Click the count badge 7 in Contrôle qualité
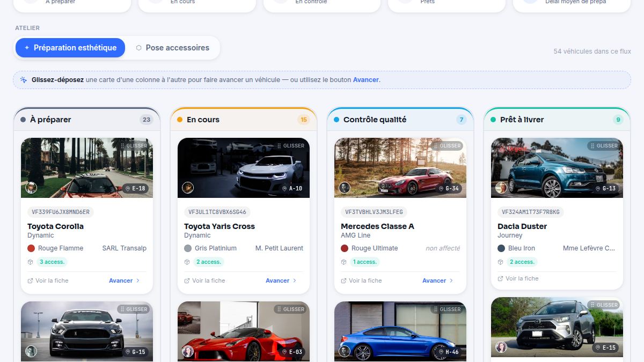The image size is (644, 362). pos(462,120)
